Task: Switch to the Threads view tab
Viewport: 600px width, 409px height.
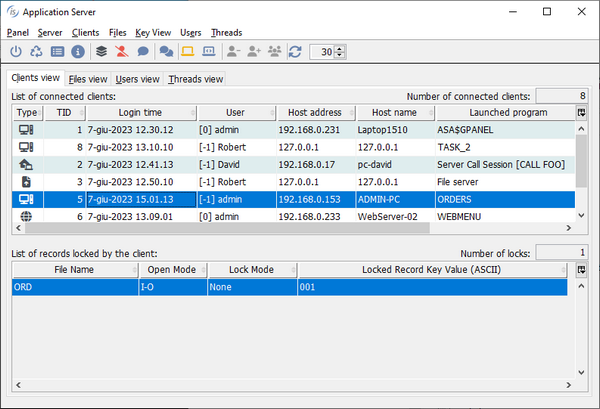Action: pos(196,79)
